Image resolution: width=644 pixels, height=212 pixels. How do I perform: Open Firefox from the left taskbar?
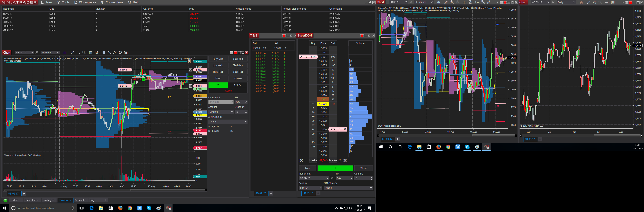click(120, 208)
